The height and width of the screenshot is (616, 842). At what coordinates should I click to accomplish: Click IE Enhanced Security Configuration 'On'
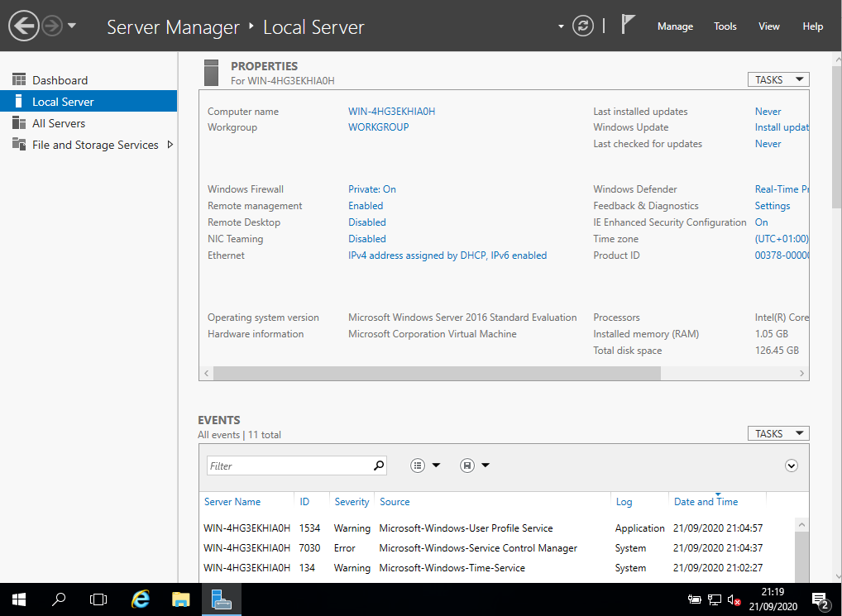[762, 222]
